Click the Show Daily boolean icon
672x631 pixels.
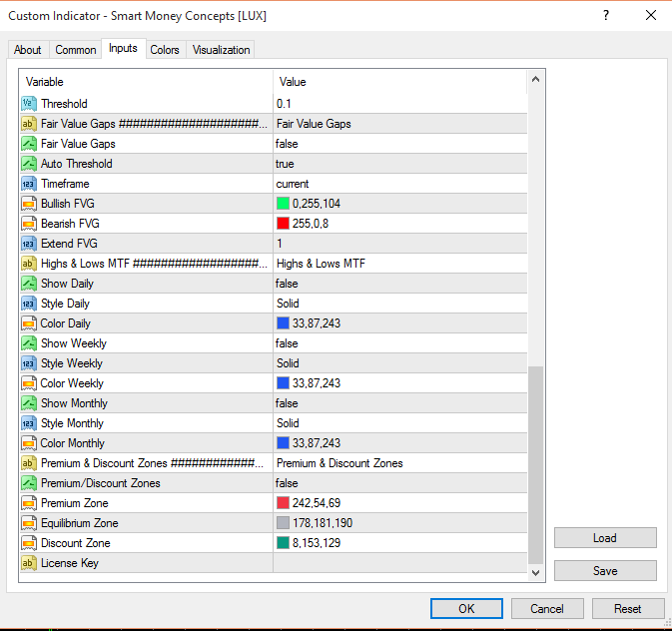[x=29, y=284]
